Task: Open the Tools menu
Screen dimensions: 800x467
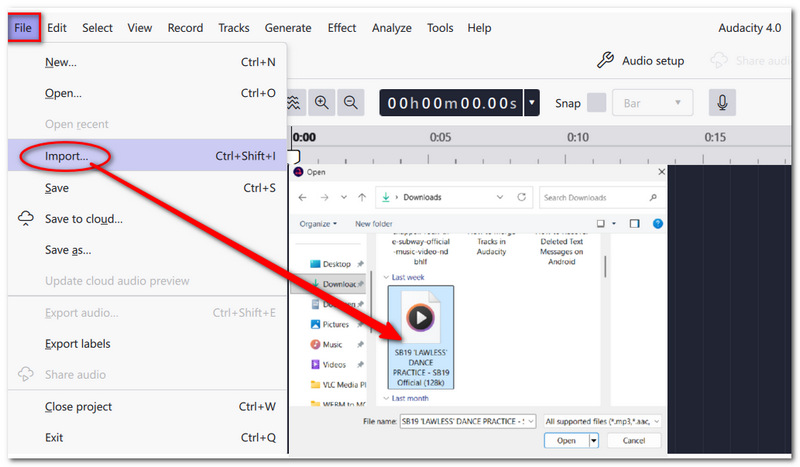Action: (x=440, y=28)
